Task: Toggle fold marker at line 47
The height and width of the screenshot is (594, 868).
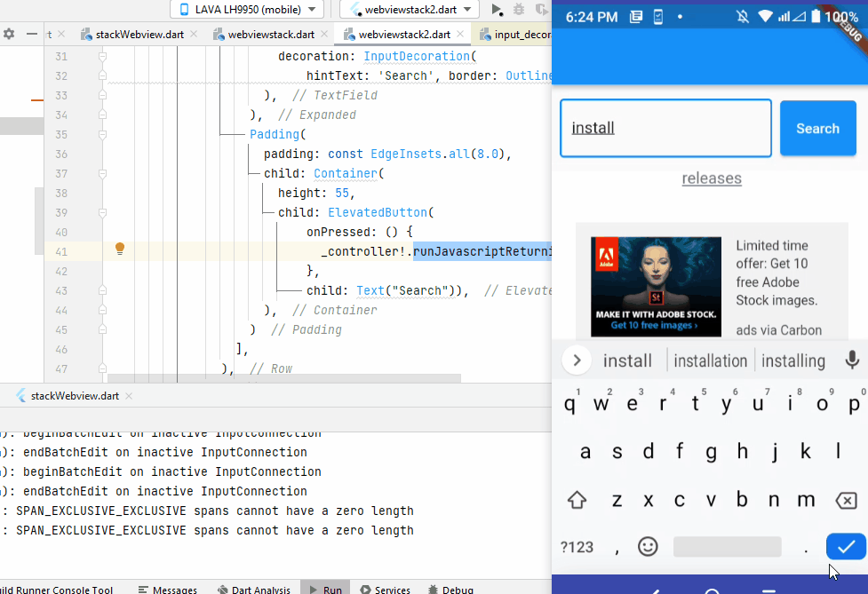Action: click(x=102, y=368)
